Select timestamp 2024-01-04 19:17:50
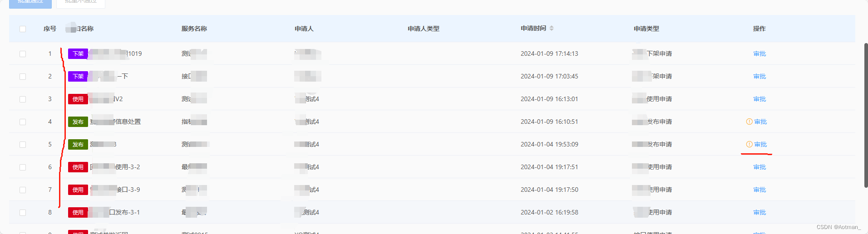Image resolution: width=868 pixels, height=234 pixels. coord(549,190)
